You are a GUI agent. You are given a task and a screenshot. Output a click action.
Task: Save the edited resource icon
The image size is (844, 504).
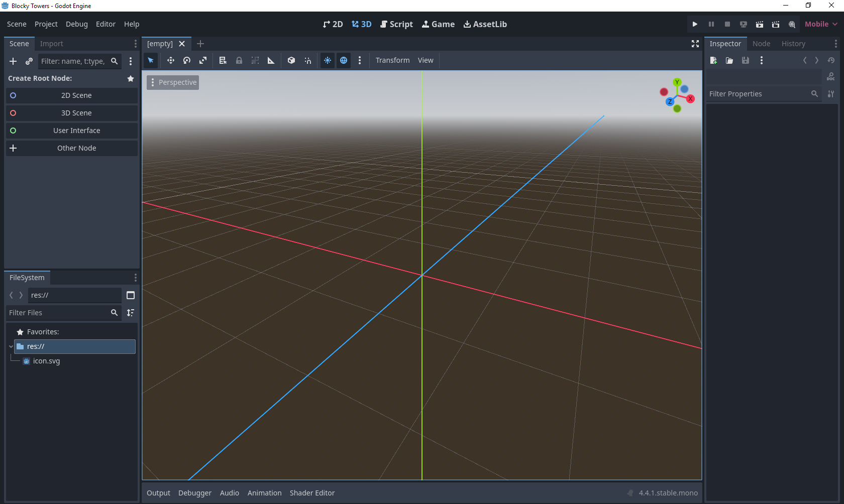pyautogui.click(x=746, y=60)
